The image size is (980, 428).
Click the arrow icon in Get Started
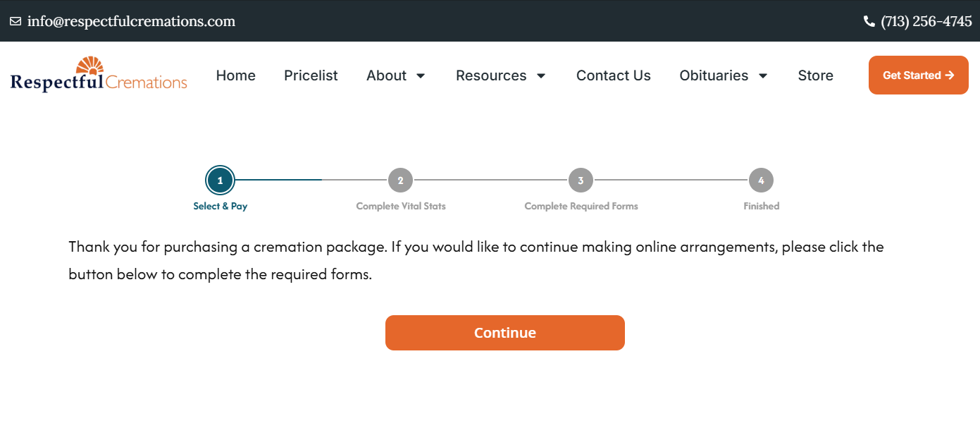tap(950, 75)
